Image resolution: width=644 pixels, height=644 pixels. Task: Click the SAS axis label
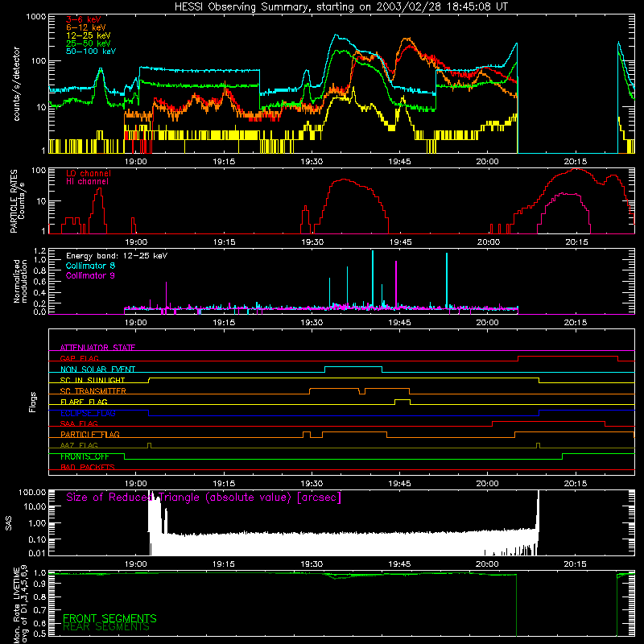pos(9,522)
